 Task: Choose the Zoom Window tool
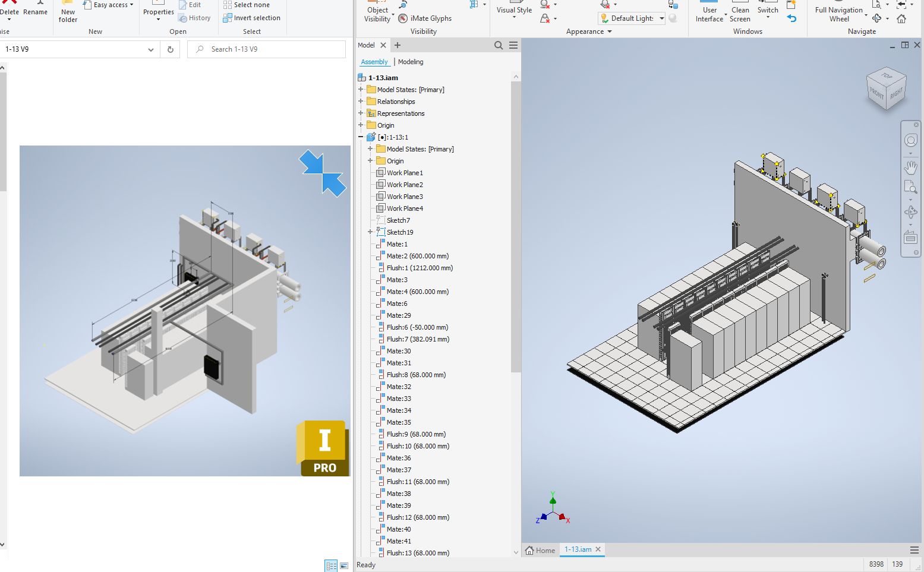click(x=912, y=187)
